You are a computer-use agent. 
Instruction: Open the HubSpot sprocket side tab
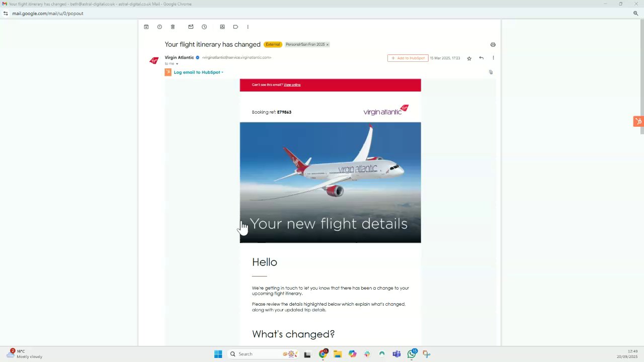click(638, 121)
